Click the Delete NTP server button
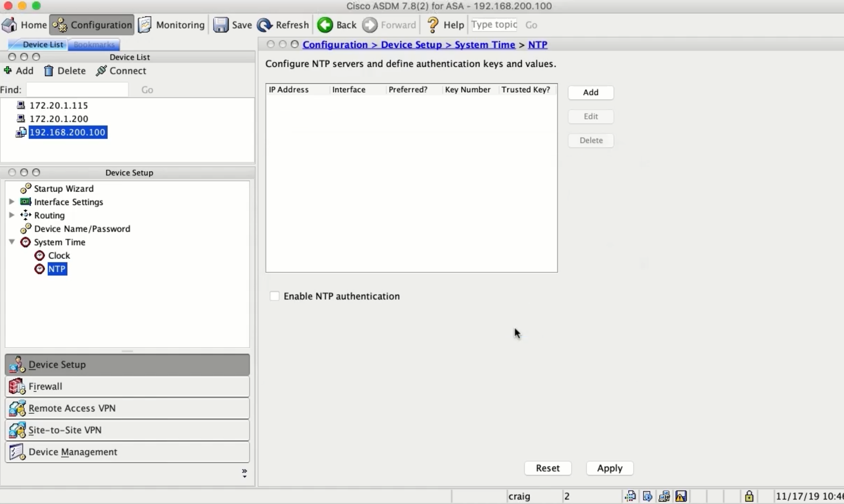Image resolution: width=844 pixels, height=504 pixels. pos(591,140)
